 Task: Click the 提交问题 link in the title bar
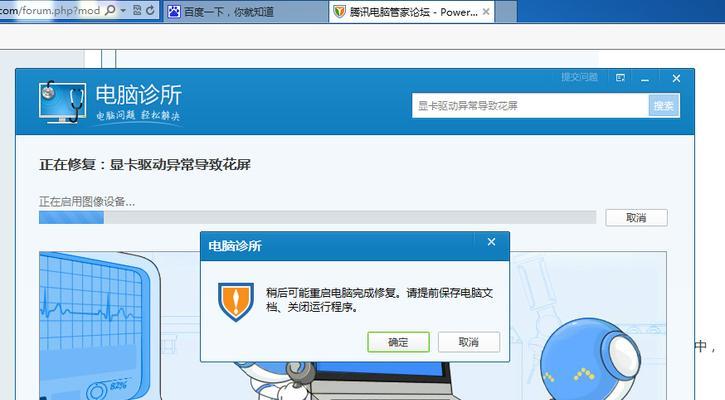pyautogui.click(x=579, y=77)
